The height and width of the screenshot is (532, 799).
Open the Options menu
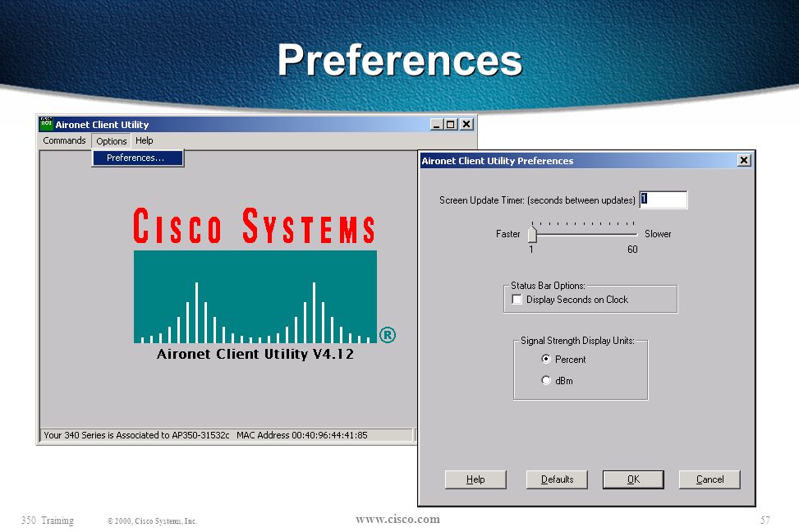111,141
